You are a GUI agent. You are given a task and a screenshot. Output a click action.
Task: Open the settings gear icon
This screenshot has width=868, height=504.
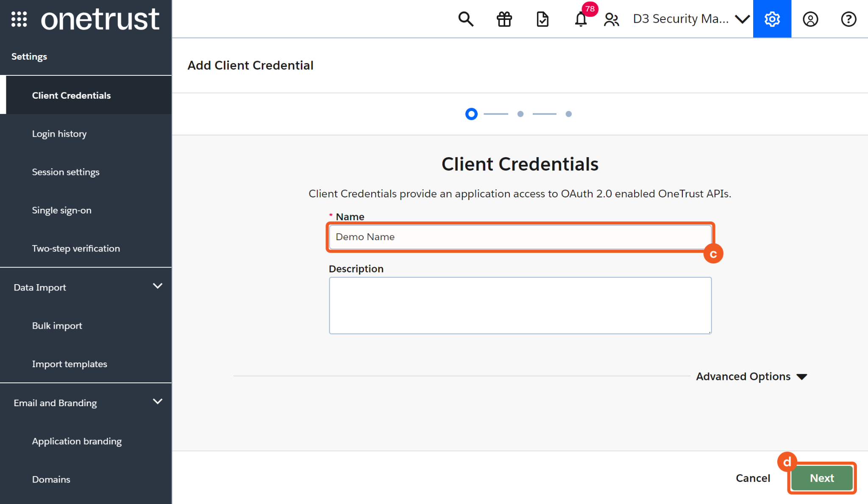click(x=772, y=19)
